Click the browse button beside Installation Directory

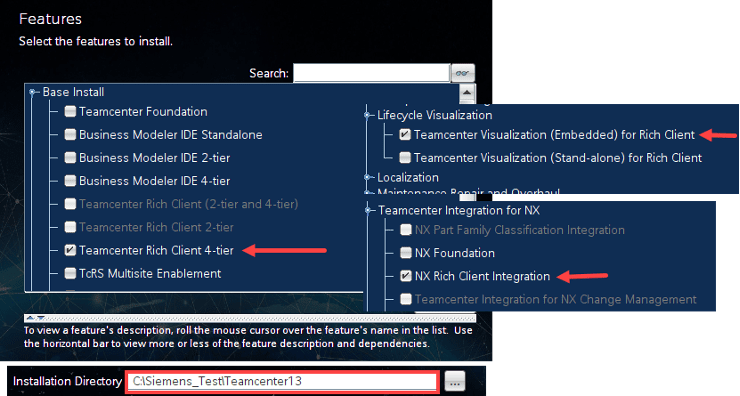point(454,381)
